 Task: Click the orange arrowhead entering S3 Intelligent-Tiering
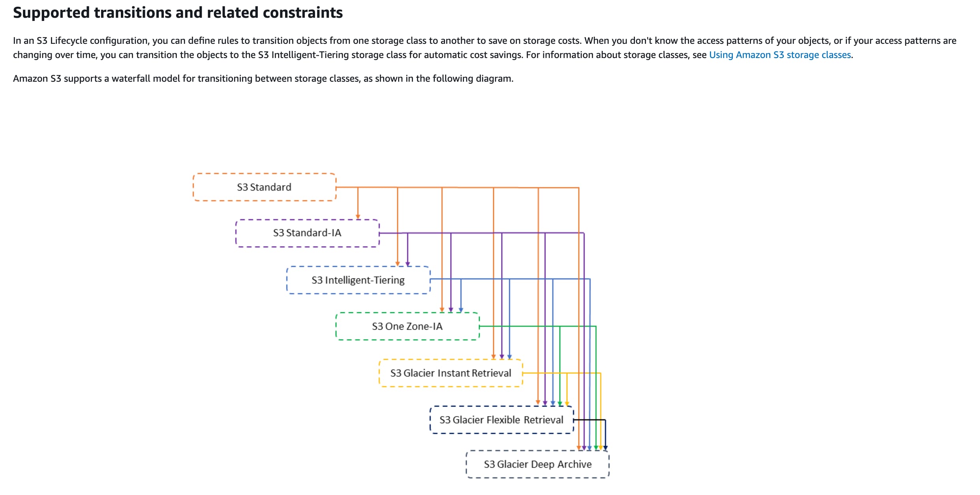398,264
